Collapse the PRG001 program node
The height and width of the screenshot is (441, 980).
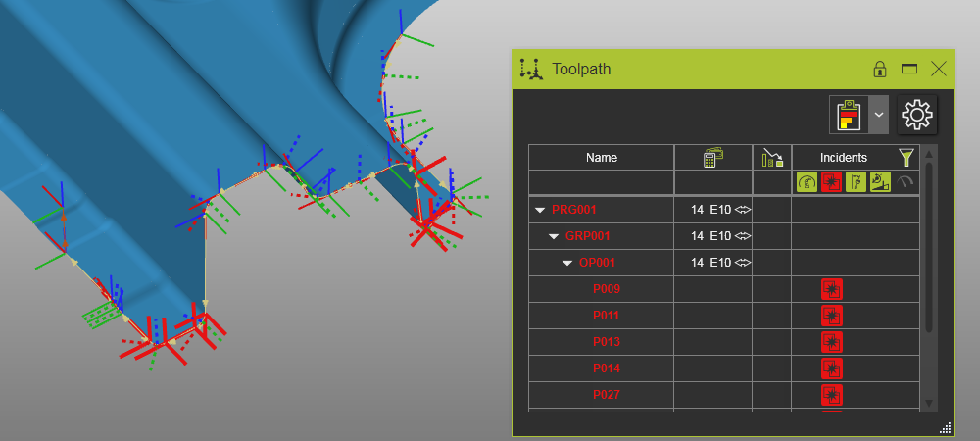[x=540, y=210]
